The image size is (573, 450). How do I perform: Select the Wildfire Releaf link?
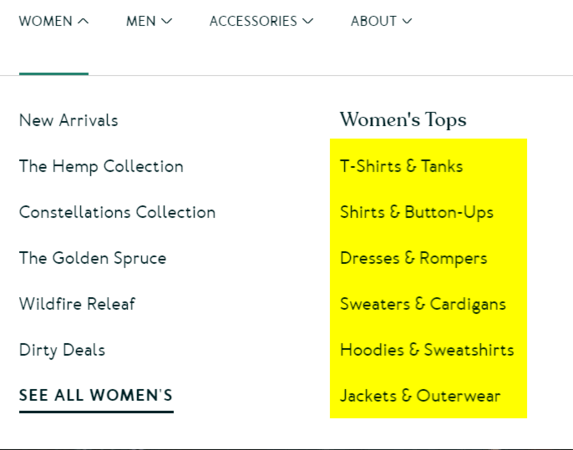77,304
